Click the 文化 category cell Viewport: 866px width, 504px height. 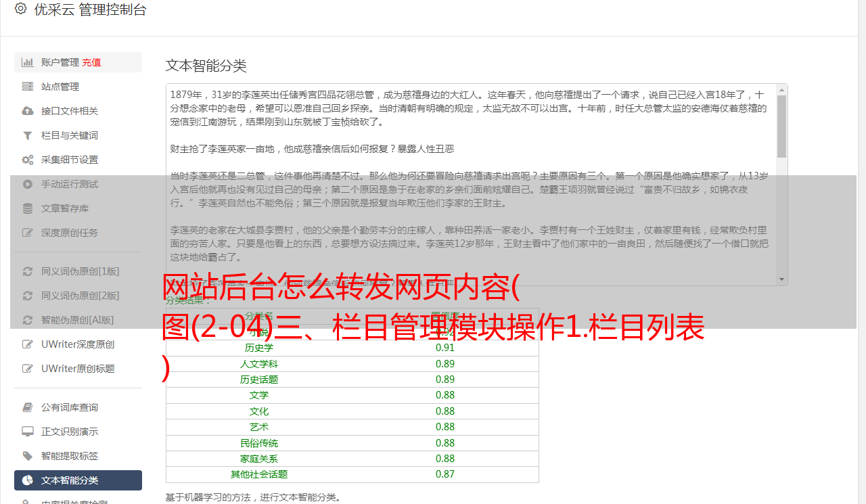[259, 411]
